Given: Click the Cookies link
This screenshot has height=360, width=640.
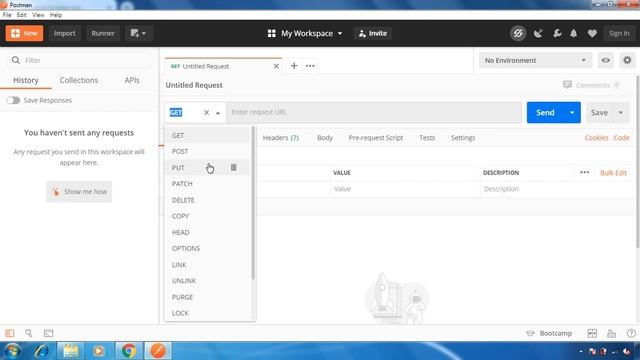Looking at the screenshot, I should pyautogui.click(x=596, y=138).
